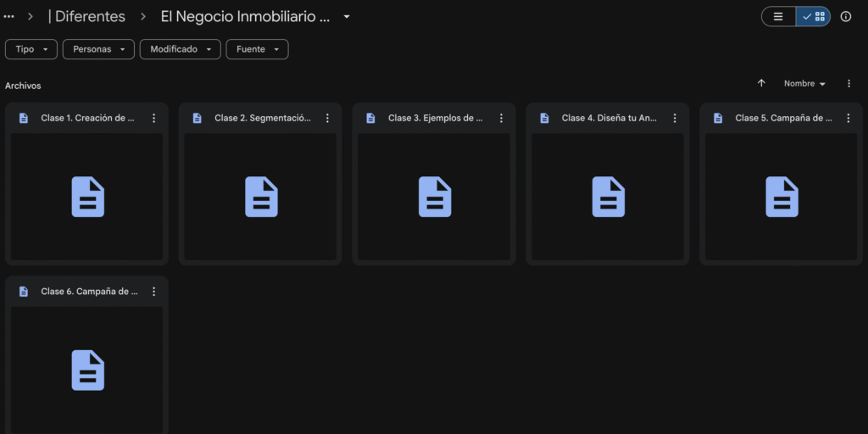Switch to grid layout view
Screen dimensions: 868x434
[814, 17]
